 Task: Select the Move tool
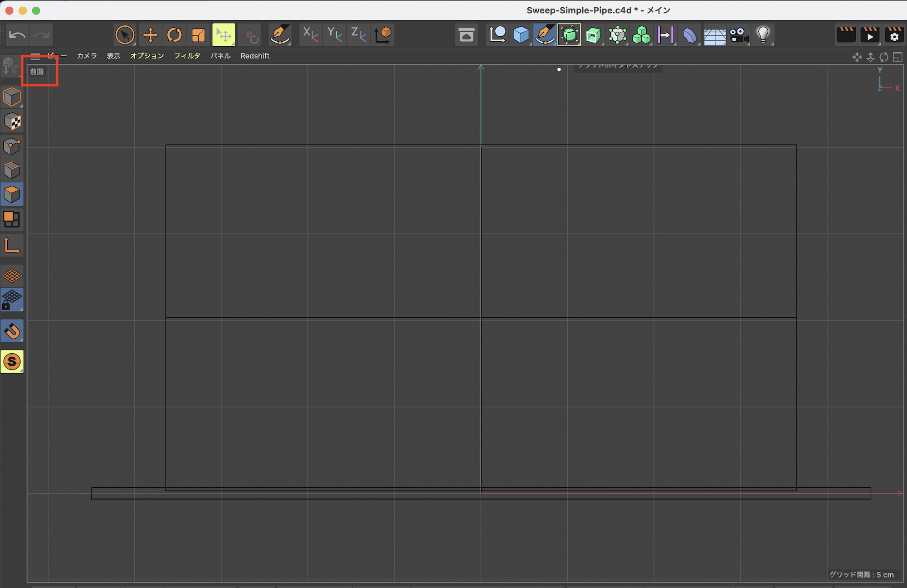click(x=150, y=35)
